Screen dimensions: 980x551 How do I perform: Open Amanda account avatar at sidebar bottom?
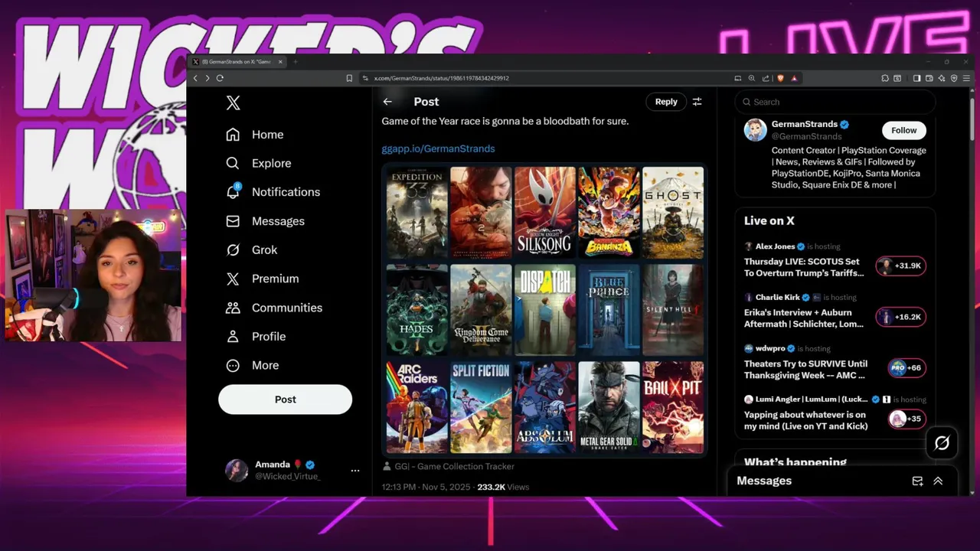click(x=237, y=471)
